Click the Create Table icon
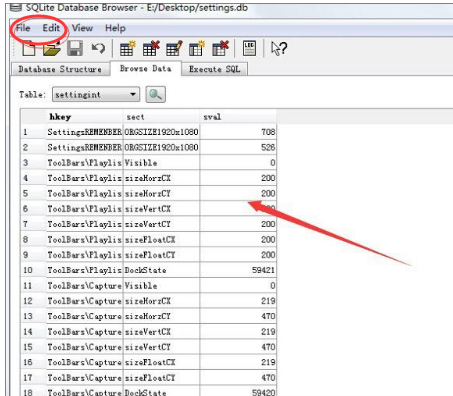 click(128, 49)
